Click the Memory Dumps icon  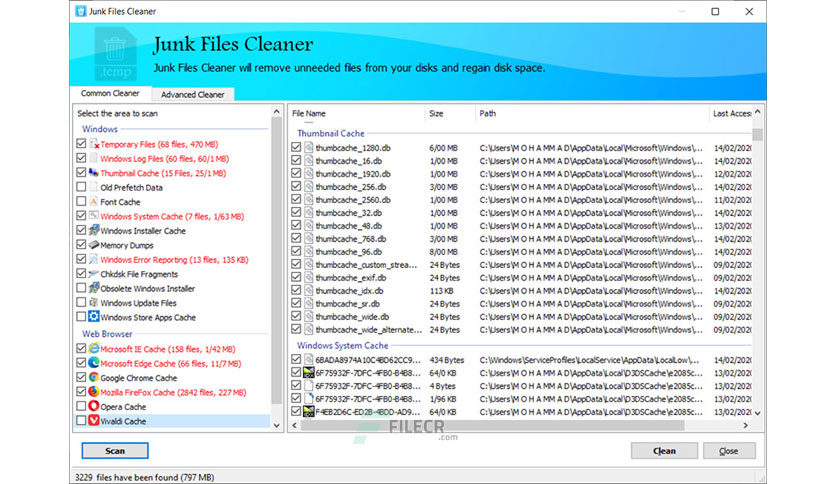(94, 245)
